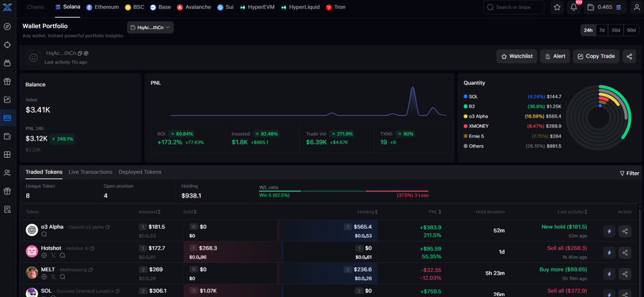
Task: Switch to Tron chain
Action: point(336,7)
